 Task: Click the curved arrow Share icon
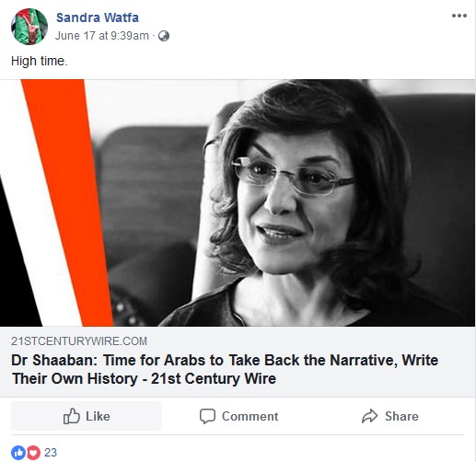370,416
